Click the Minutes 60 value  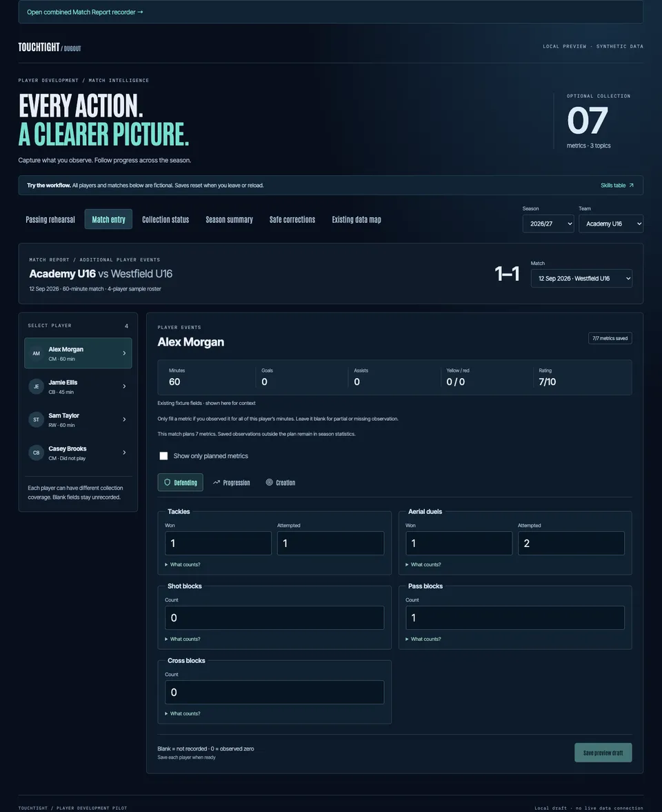coord(174,382)
